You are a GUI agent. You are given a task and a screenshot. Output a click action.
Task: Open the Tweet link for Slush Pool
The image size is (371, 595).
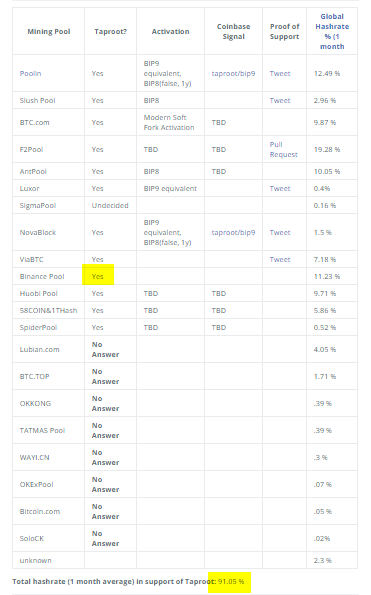(x=280, y=100)
